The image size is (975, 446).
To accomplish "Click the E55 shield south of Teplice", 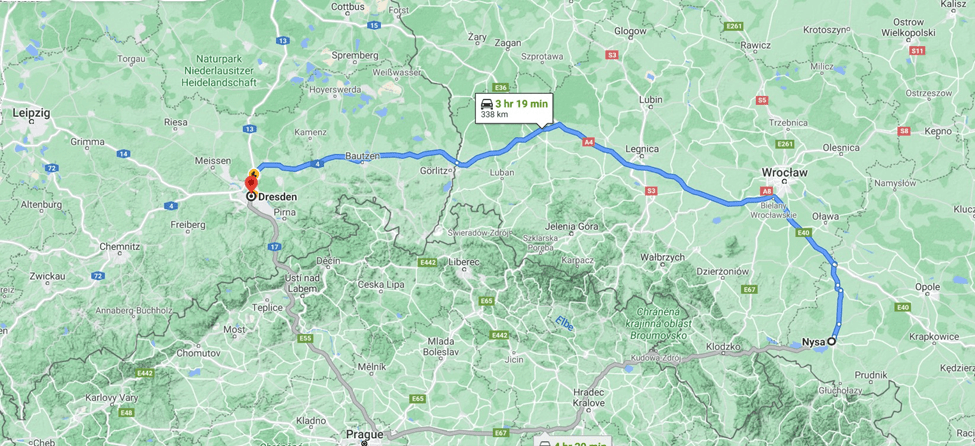I will [x=305, y=338].
